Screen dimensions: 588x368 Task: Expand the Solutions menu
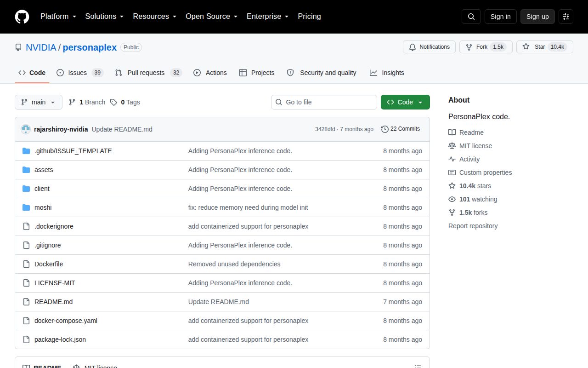coord(104,17)
